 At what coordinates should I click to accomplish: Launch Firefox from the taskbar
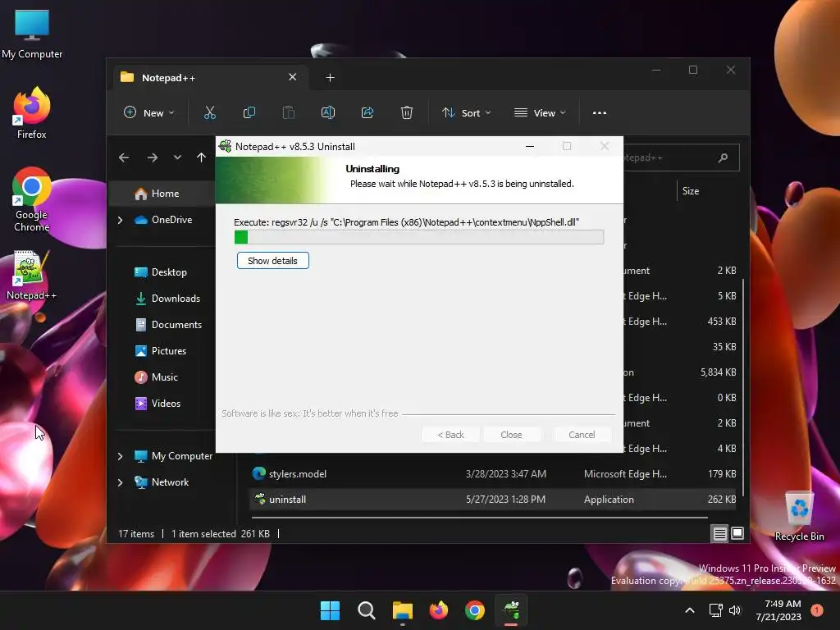pyautogui.click(x=439, y=610)
